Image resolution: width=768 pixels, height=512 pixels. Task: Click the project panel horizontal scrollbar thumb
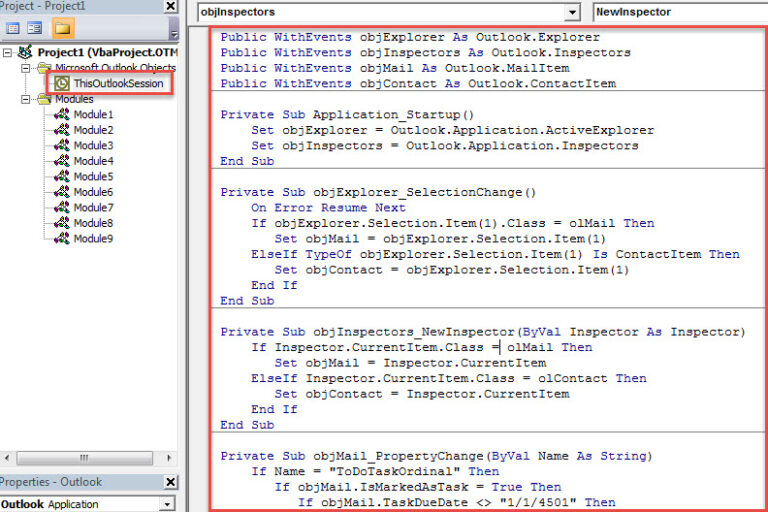click(84, 458)
